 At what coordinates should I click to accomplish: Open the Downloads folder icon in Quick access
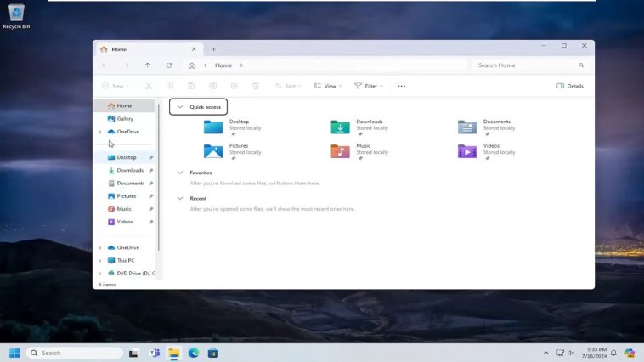[x=340, y=127]
